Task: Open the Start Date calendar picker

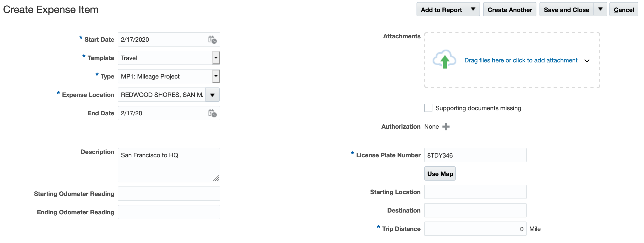Action: coord(212,40)
